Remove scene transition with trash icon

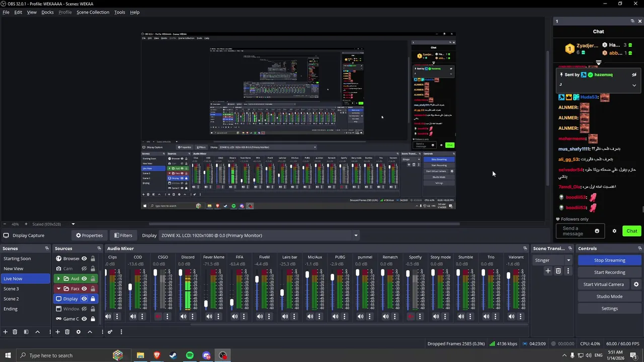(x=558, y=271)
